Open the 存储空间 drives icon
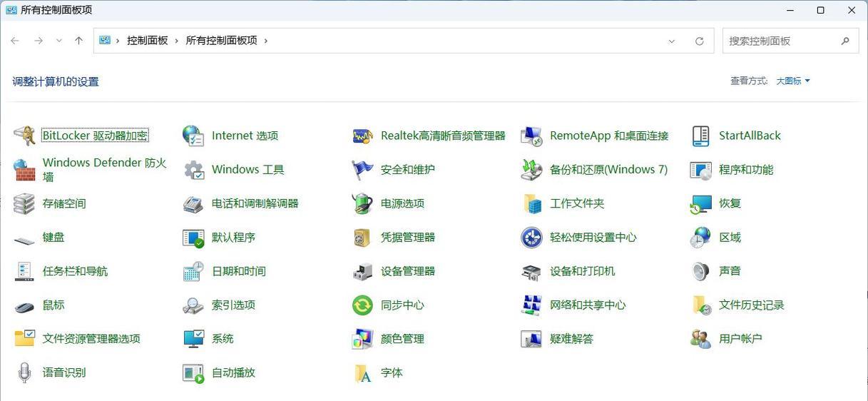Image resolution: width=868 pixels, height=401 pixels. (x=24, y=203)
